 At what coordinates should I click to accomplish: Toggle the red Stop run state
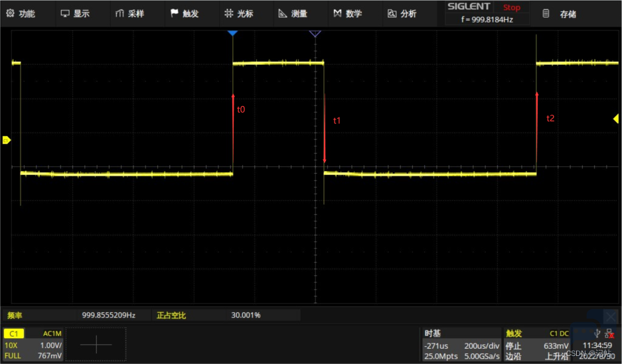(x=511, y=7)
